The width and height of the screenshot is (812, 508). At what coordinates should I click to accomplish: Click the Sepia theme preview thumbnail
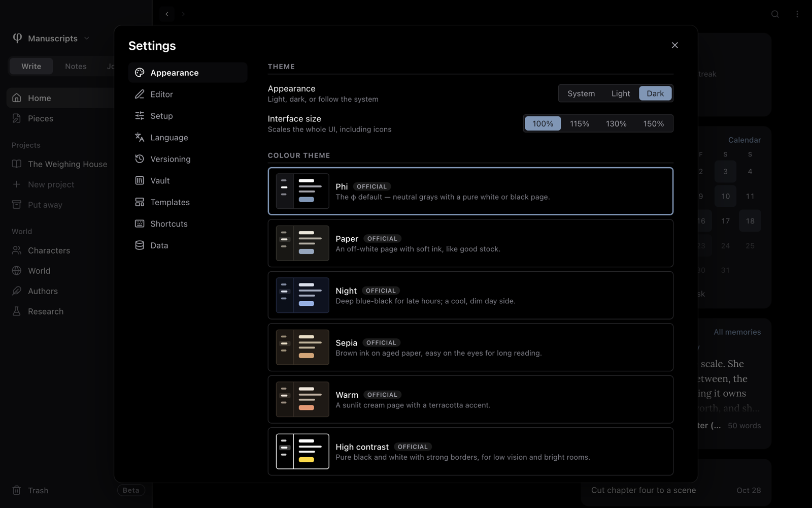click(x=302, y=347)
